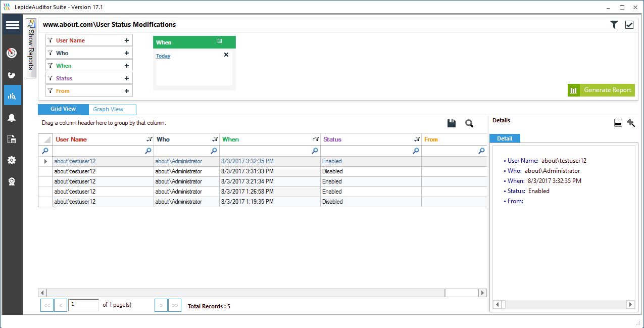Go to first page button

tap(46, 305)
